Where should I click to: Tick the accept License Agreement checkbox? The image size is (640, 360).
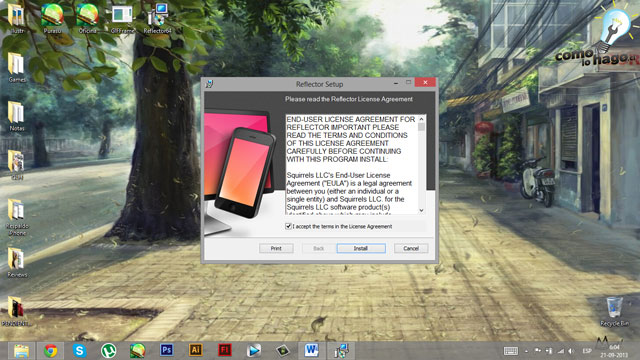(x=288, y=226)
